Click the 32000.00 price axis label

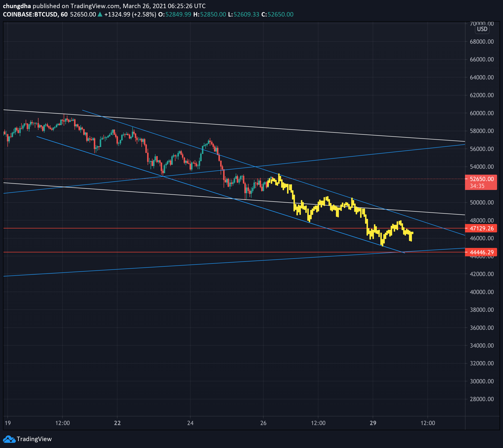(x=482, y=363)
